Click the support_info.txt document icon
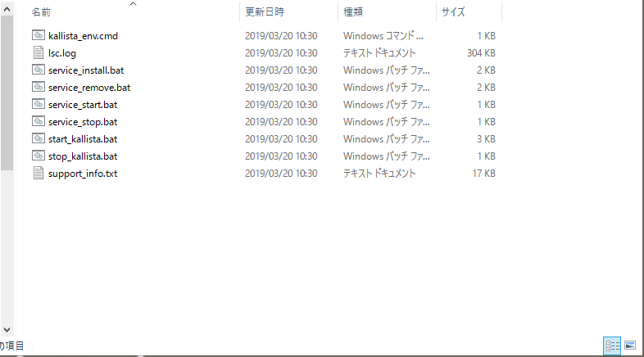Screen dimensions: 644x357 point(39,173)
